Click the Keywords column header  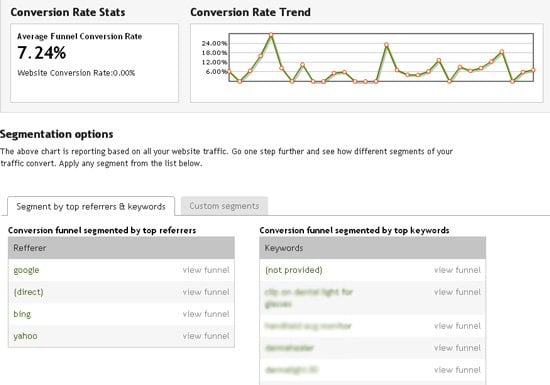tap(373, 248)
